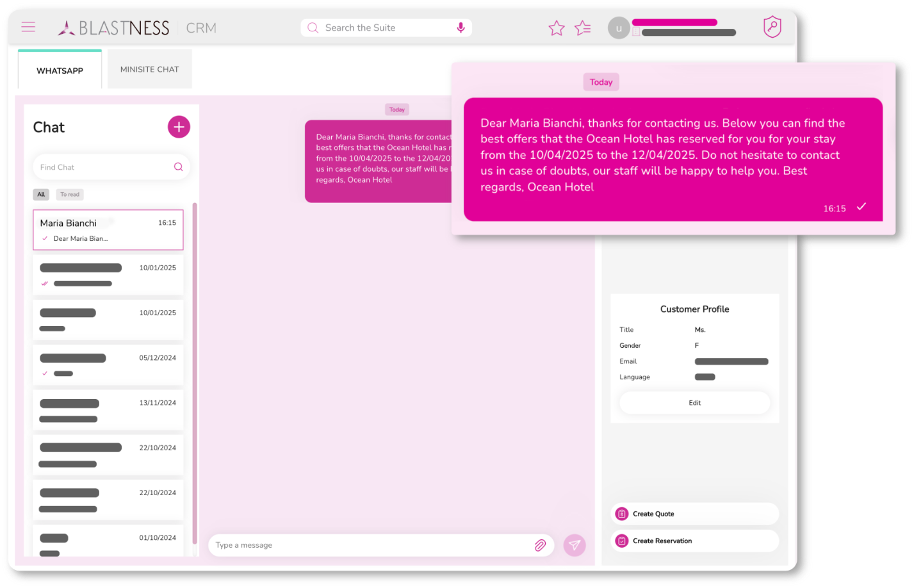
Task: Click the favorite star icon
Action: (x=557, y=28)
